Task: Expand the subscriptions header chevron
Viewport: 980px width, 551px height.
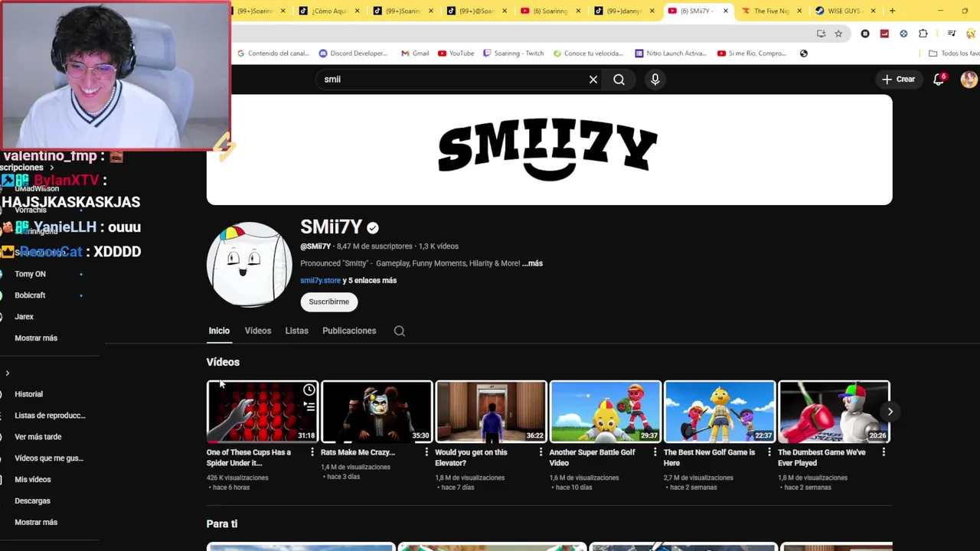Action: [x=51, y=168]
